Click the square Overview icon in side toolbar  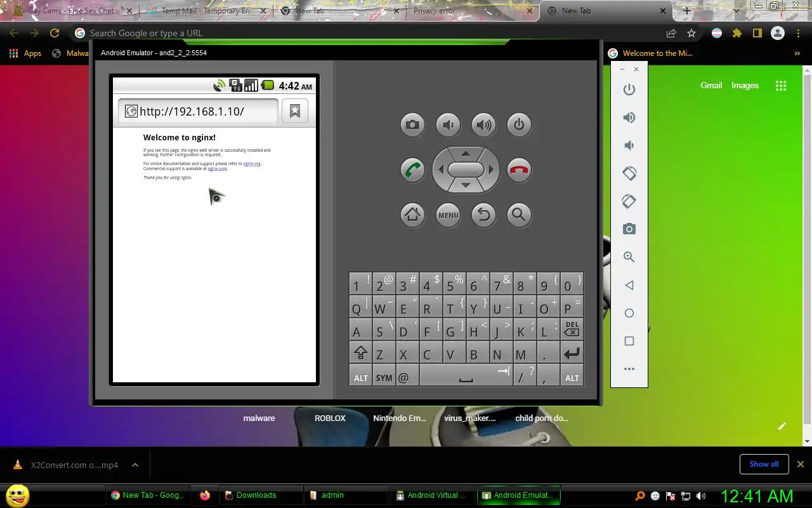click(629, 341)
